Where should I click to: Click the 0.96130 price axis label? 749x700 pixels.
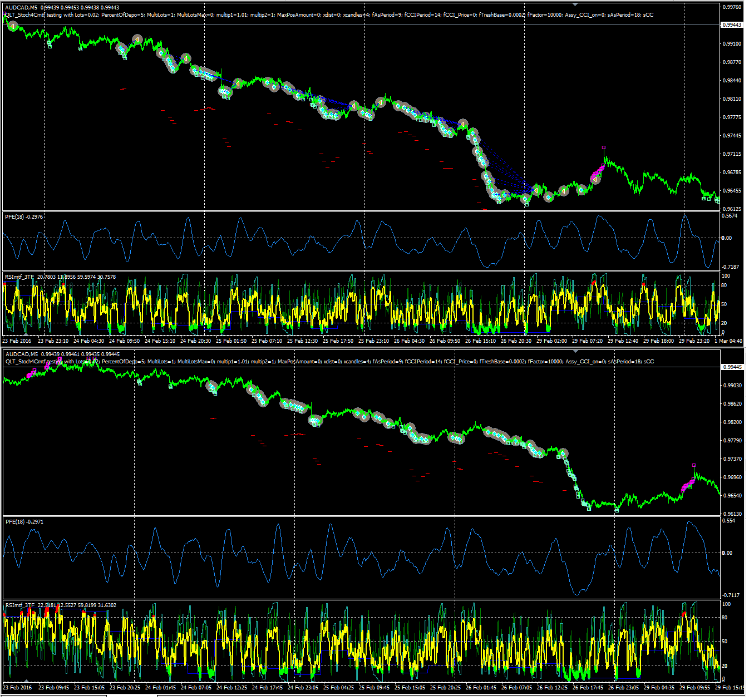tap(732, 514)
